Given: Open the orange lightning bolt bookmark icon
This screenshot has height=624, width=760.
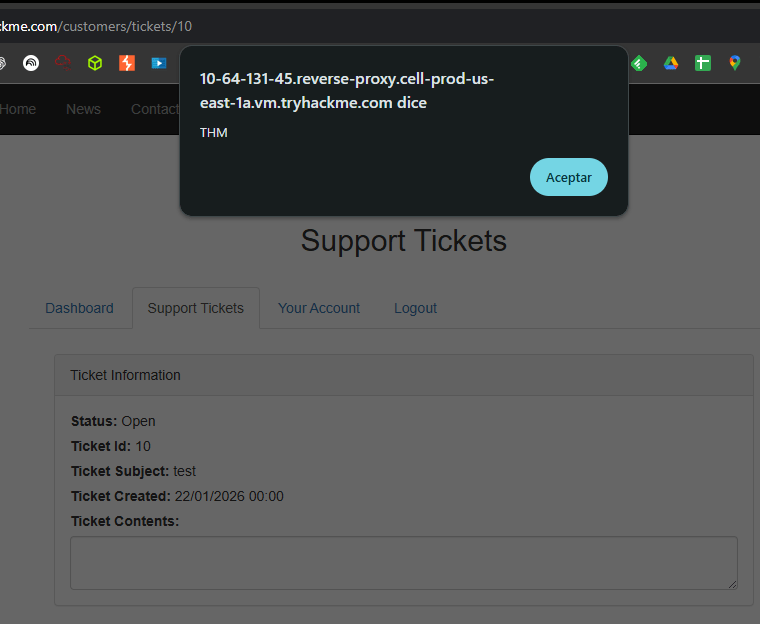Looking at the screenshot, I should pyautogui.click(x=127, y=63).
